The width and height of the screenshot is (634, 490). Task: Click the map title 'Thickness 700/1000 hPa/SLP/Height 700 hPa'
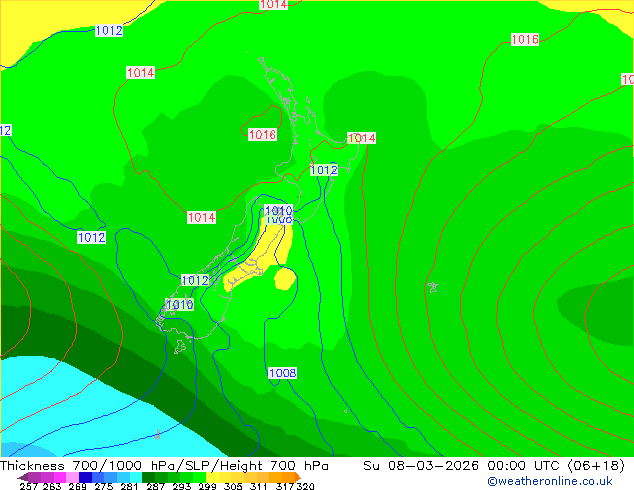coord(164,466)
